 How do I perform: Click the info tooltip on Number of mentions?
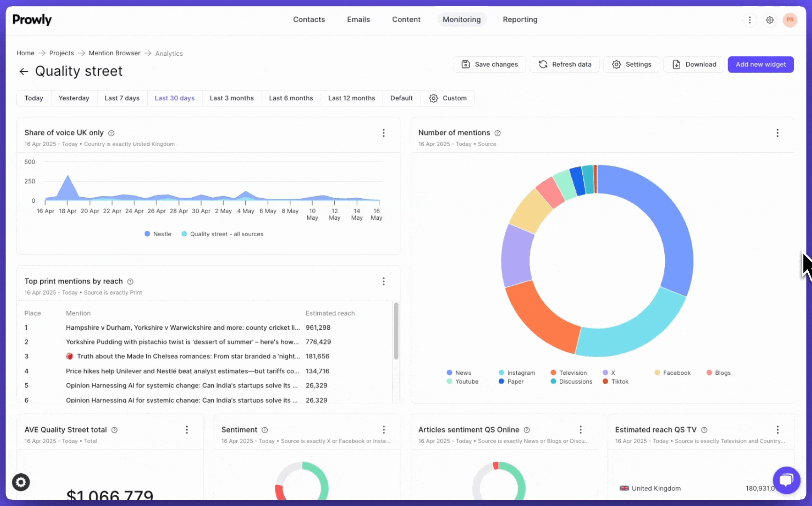pos(497,133)
